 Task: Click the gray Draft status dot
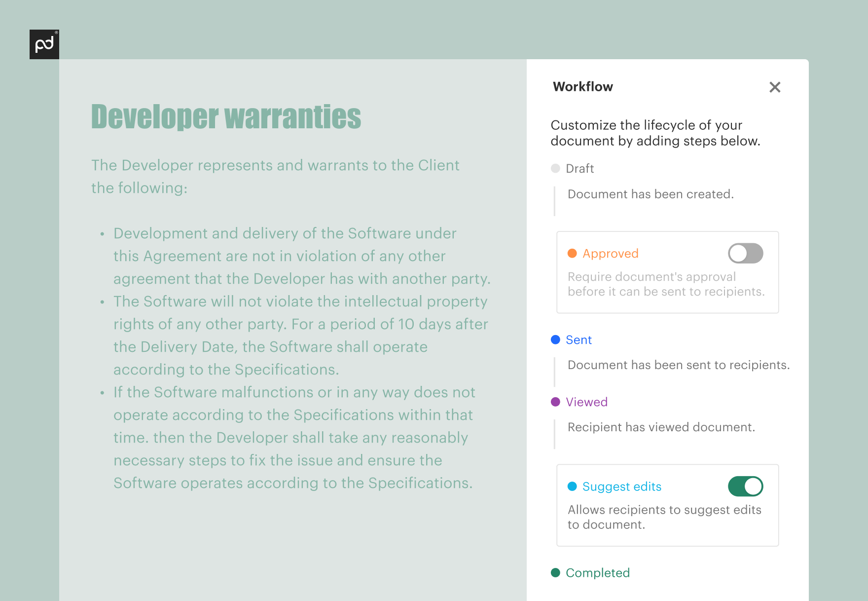[555, 168]
